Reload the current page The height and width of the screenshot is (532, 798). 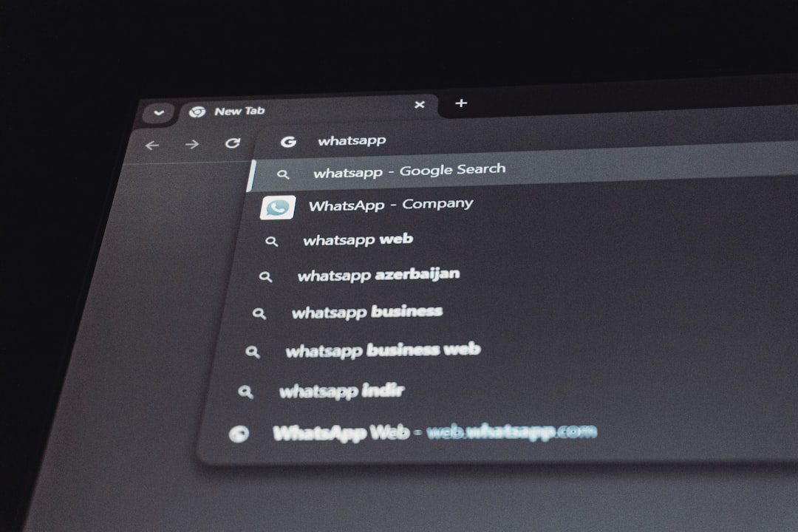233,143
